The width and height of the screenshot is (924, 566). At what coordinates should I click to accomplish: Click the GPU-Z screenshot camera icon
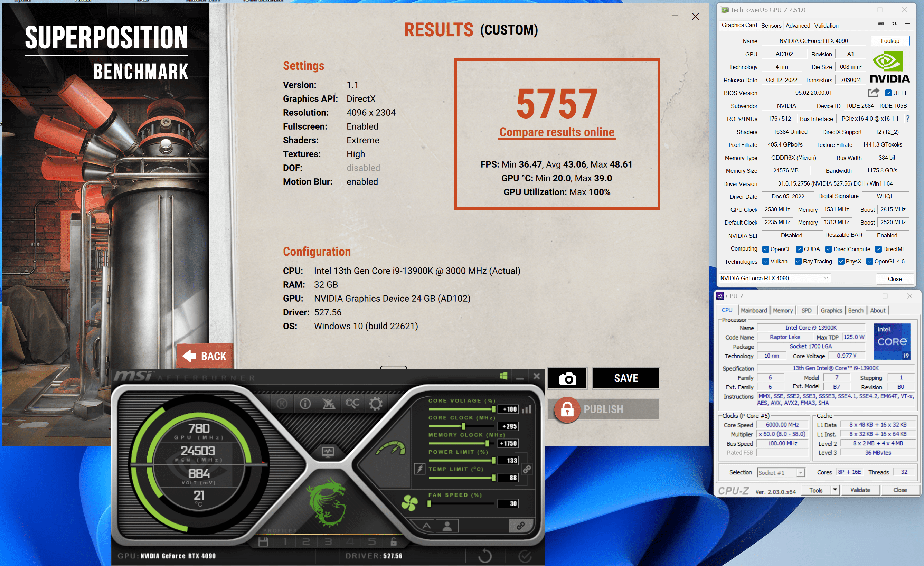881,23
